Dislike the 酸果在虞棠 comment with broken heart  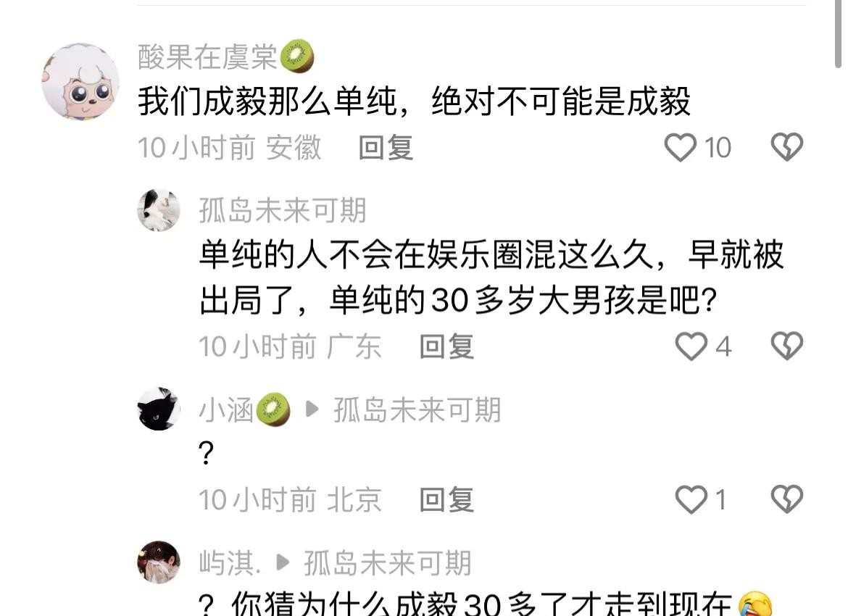tap(787, 147)
